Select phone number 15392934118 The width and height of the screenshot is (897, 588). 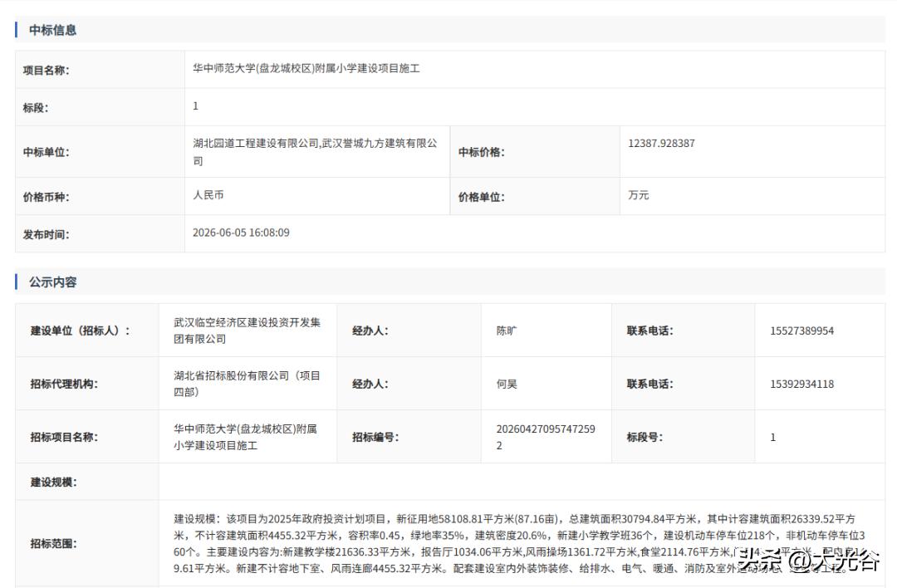pos(802,384)
